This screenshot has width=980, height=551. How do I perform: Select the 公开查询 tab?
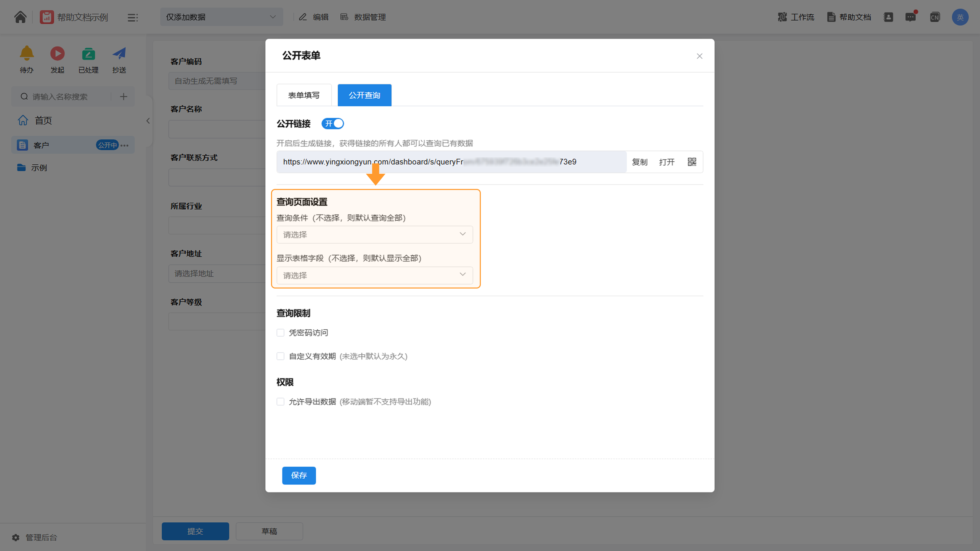point(364,95)
